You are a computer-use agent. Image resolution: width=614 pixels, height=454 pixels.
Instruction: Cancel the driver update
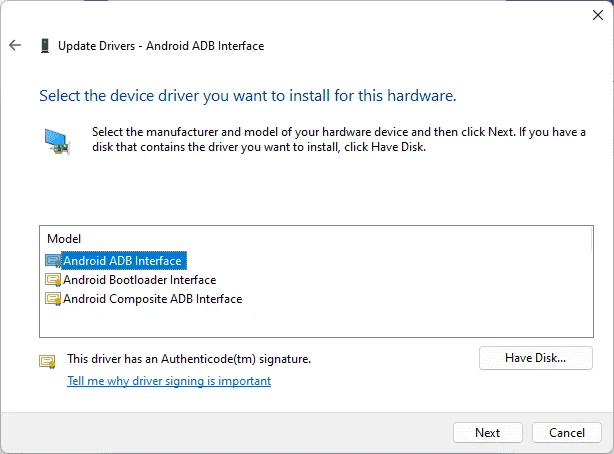(567, 433)
